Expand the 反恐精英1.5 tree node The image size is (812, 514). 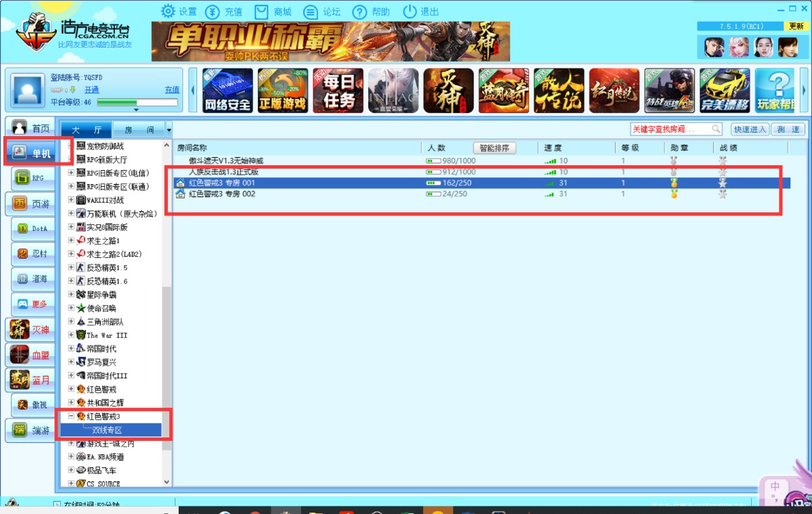click(72, 267)
